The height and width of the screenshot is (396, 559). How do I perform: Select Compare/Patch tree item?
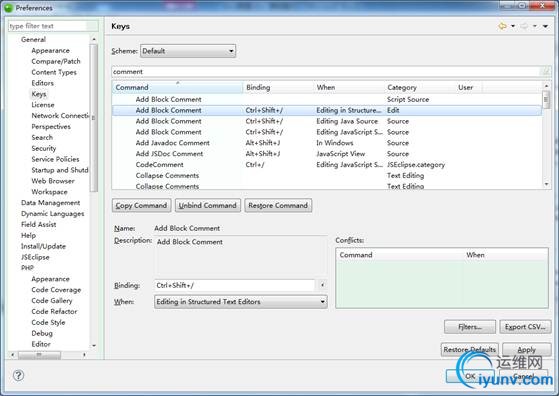click(56, 61)
